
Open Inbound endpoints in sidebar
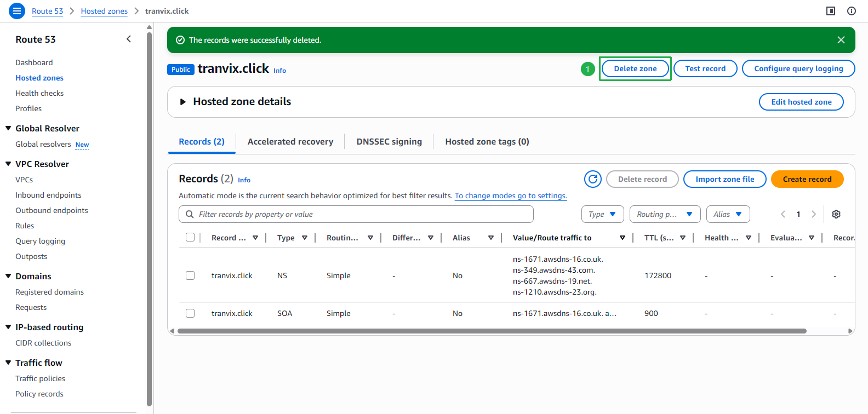[48, 195]
